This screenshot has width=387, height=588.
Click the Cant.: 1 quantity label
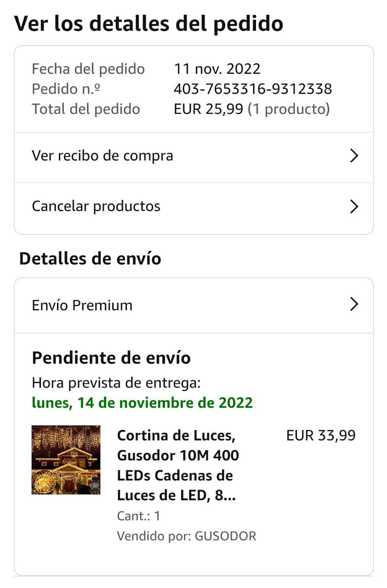click(x=138, y=516)
